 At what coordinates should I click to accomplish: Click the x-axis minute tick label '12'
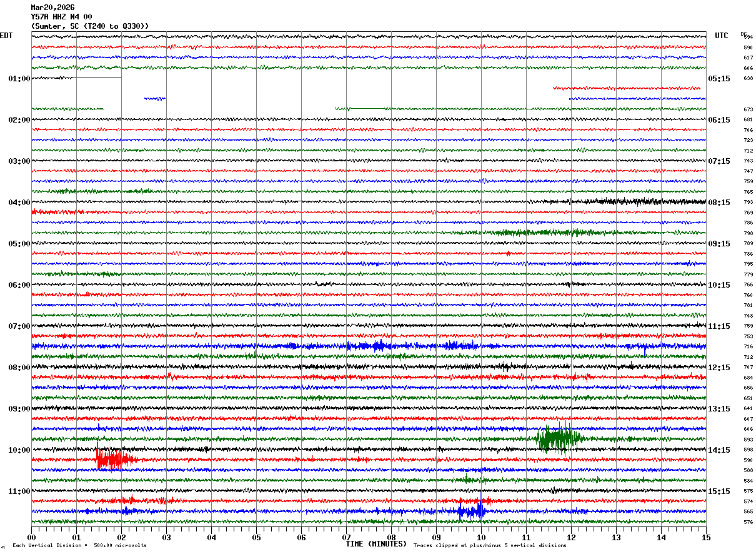click(571, 537)
